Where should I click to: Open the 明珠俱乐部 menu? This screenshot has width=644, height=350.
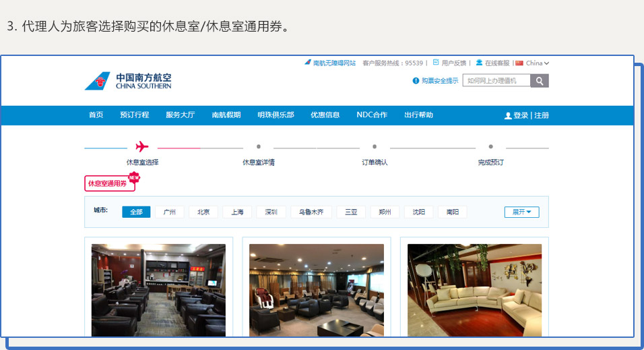[276, 115]
